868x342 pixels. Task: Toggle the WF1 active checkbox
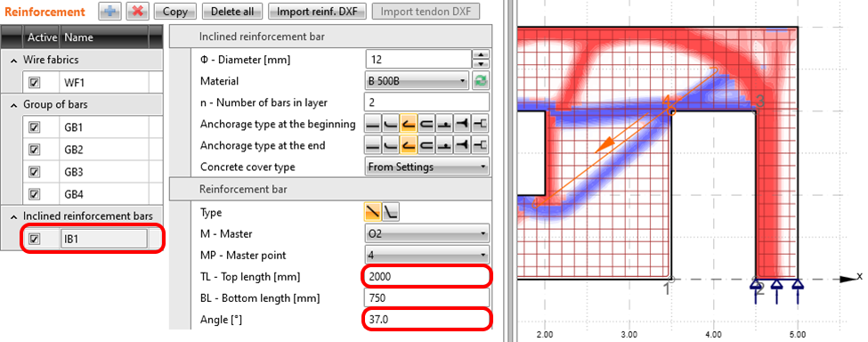tap(35, 83)
